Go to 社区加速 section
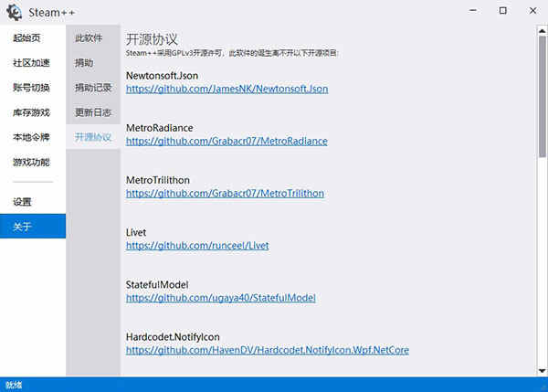Image resolution: width=548 pixels, height=392 pixels. 33,63
